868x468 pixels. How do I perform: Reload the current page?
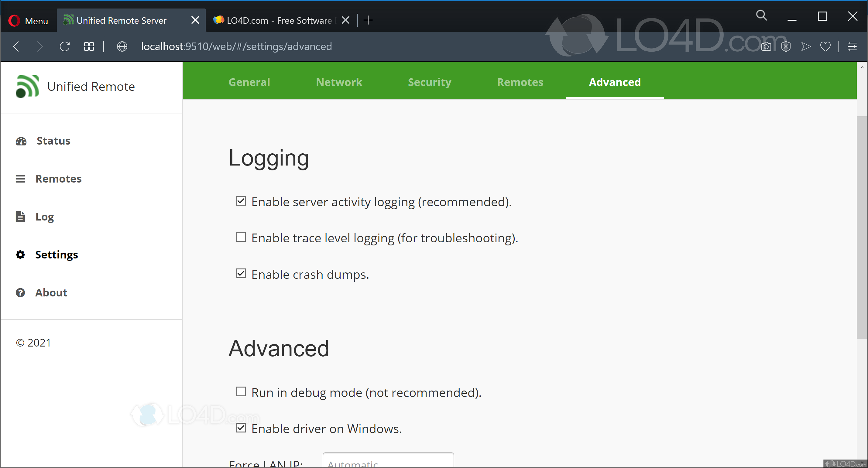coord(65,46)
